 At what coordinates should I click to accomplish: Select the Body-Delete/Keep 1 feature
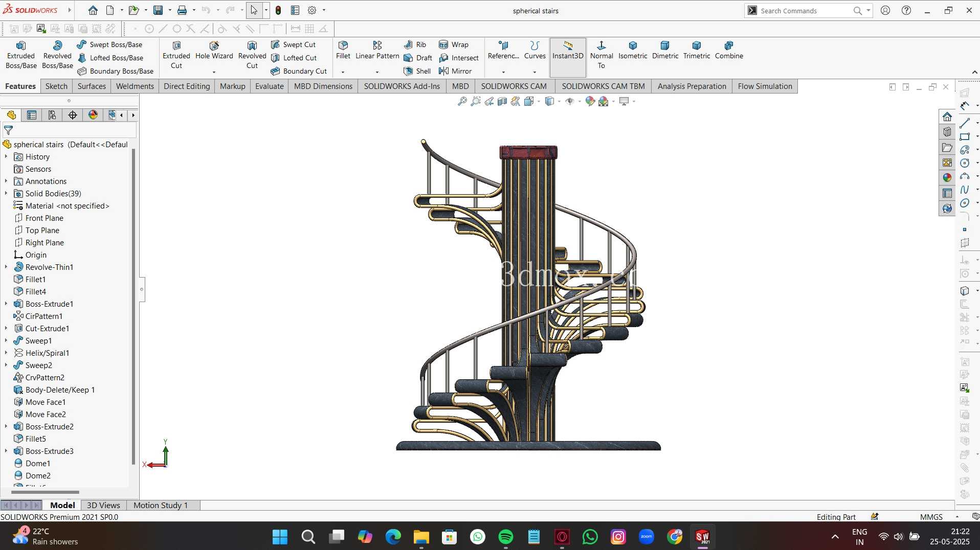pos(54,389)
